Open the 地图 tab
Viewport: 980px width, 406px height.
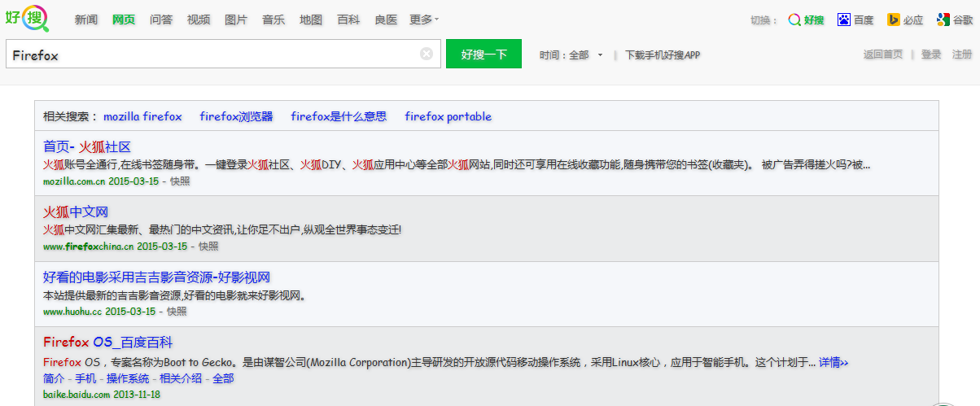point(311,20)
